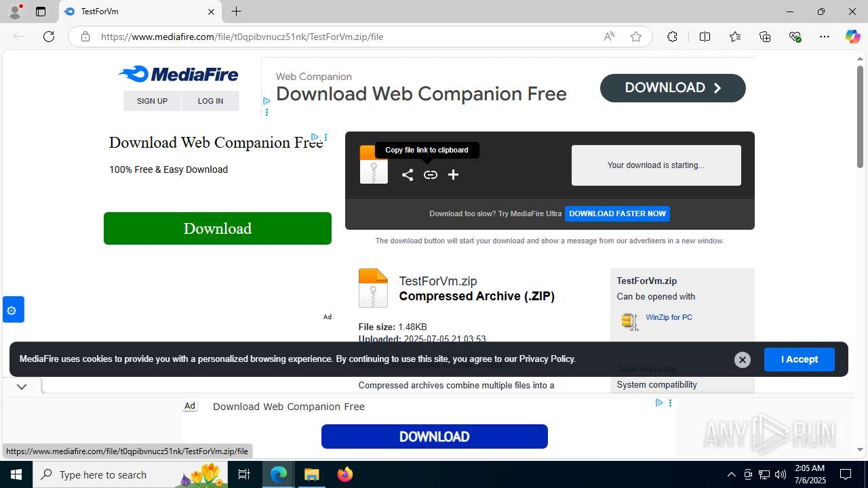Open notification center
Image resolution: width=868 pixels, height=488 pixels.
coord(846,474)
